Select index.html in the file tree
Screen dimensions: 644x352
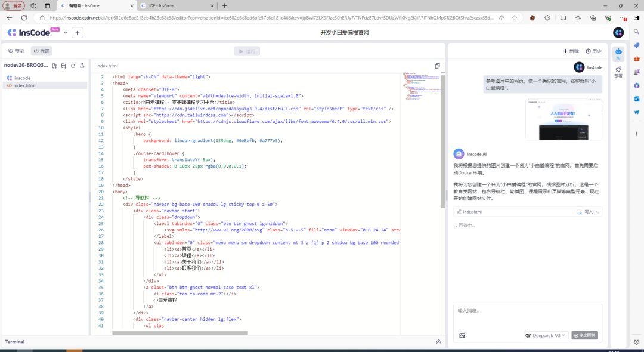[44, 85]
